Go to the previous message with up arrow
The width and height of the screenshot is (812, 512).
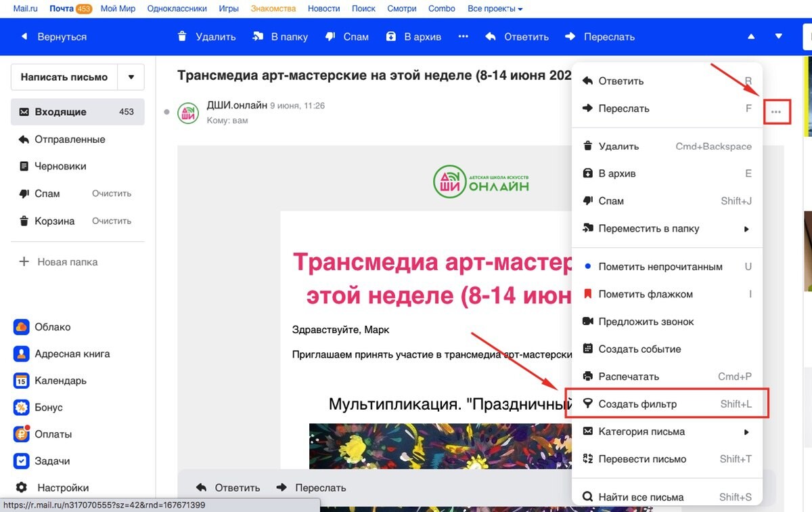click(x=751, y=37)
